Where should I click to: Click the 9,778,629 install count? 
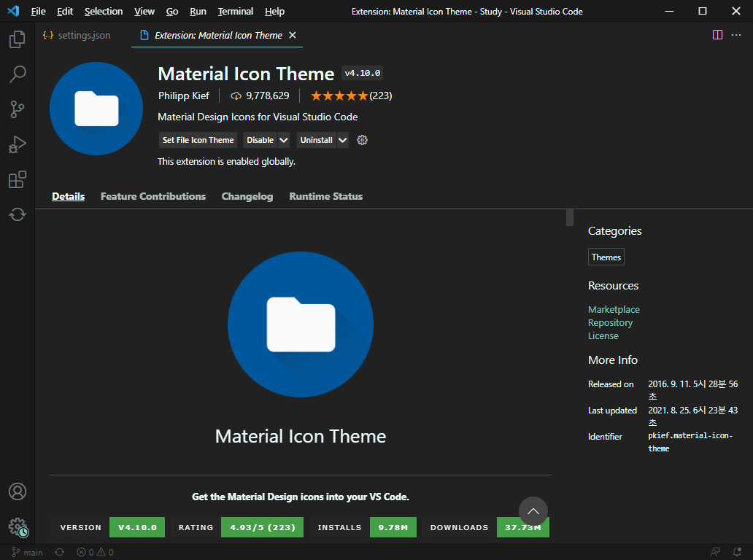[268, 96]
